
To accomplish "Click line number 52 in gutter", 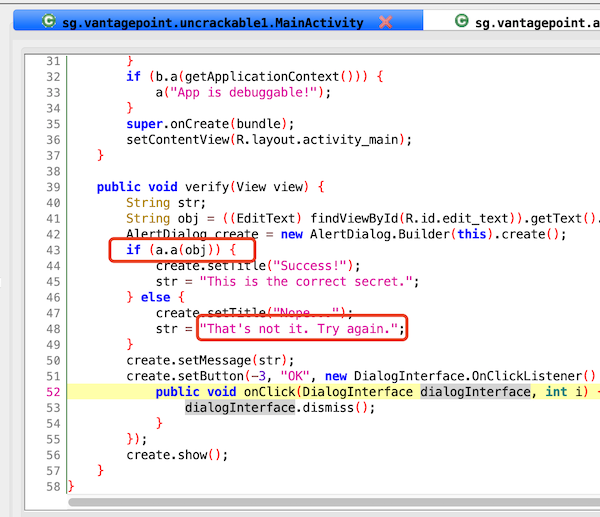I will click(x=53, y=392).
